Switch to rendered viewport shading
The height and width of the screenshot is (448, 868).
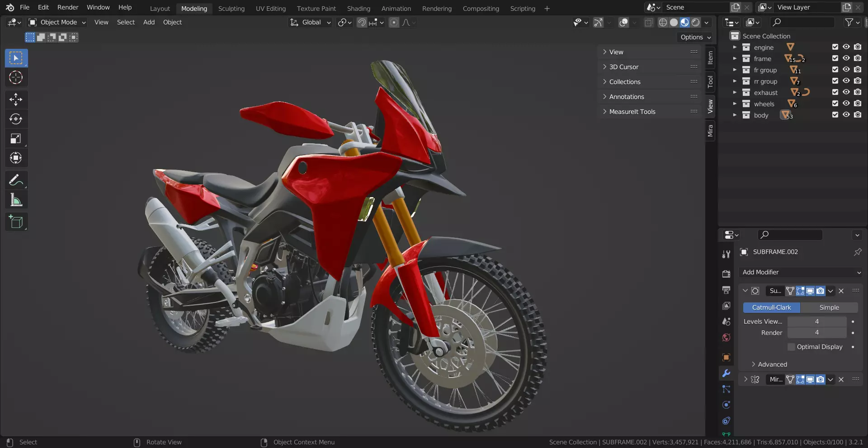point(695,22)
